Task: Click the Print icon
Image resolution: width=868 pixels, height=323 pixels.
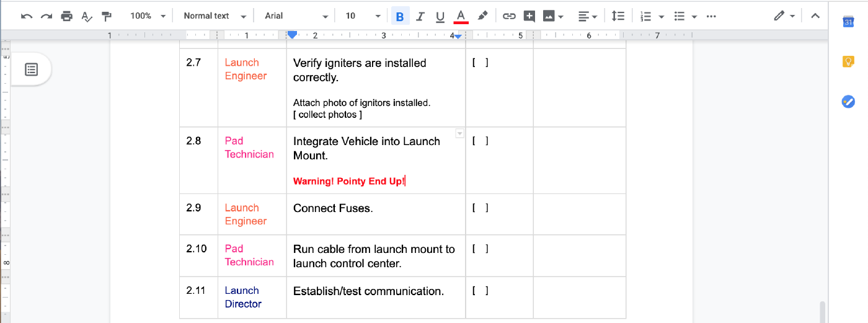Action: pos(66,16)
